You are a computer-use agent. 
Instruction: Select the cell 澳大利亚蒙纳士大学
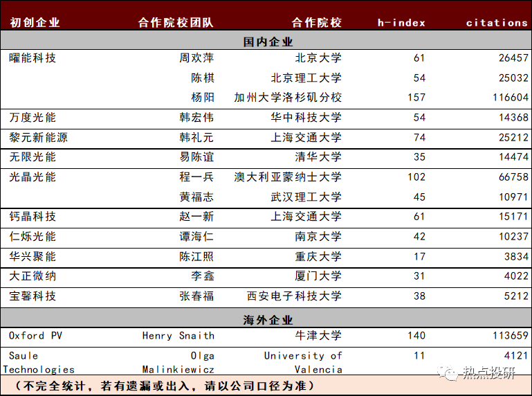[288, 177]
